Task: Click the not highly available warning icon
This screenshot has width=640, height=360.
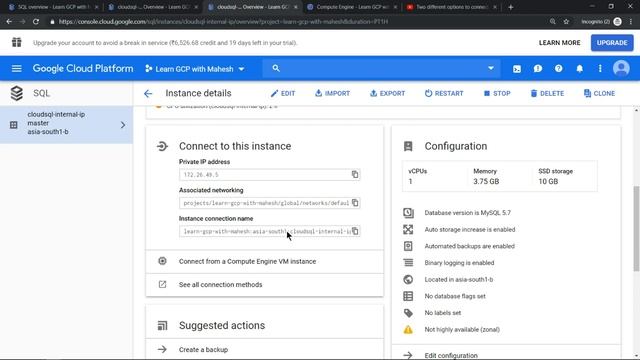Action: (408, 329)
